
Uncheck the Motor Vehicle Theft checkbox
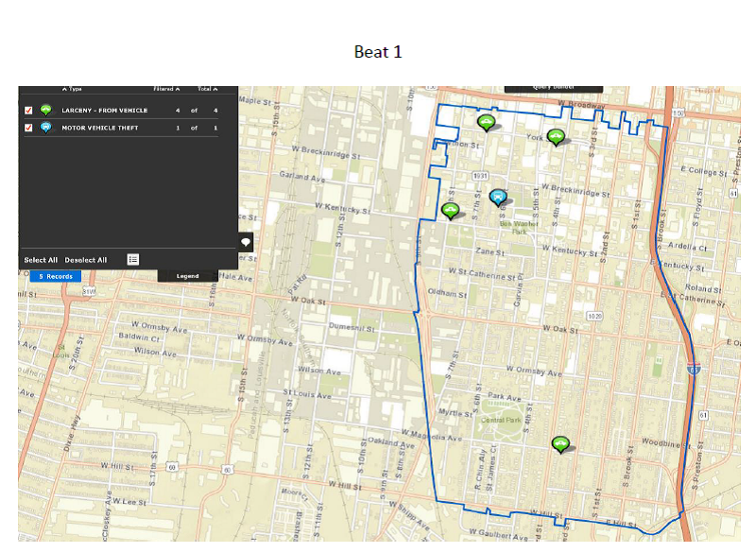click(x=28, y=128)
